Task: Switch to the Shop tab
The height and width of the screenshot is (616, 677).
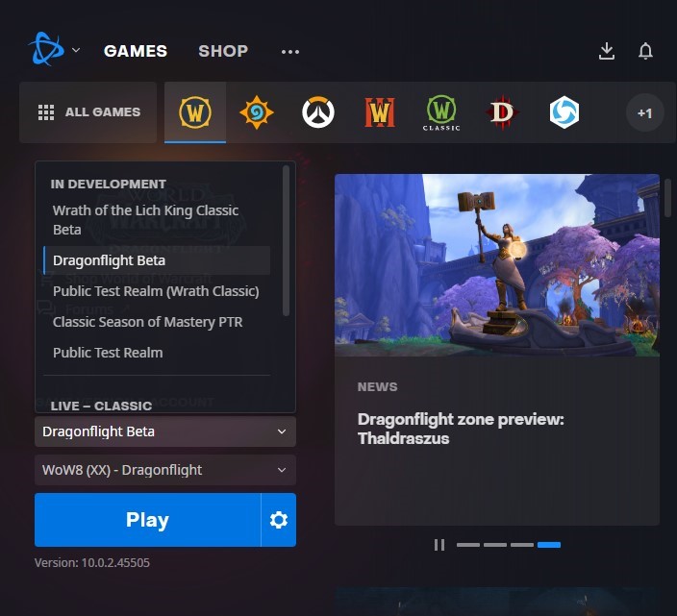Action: tap(223, 51)
